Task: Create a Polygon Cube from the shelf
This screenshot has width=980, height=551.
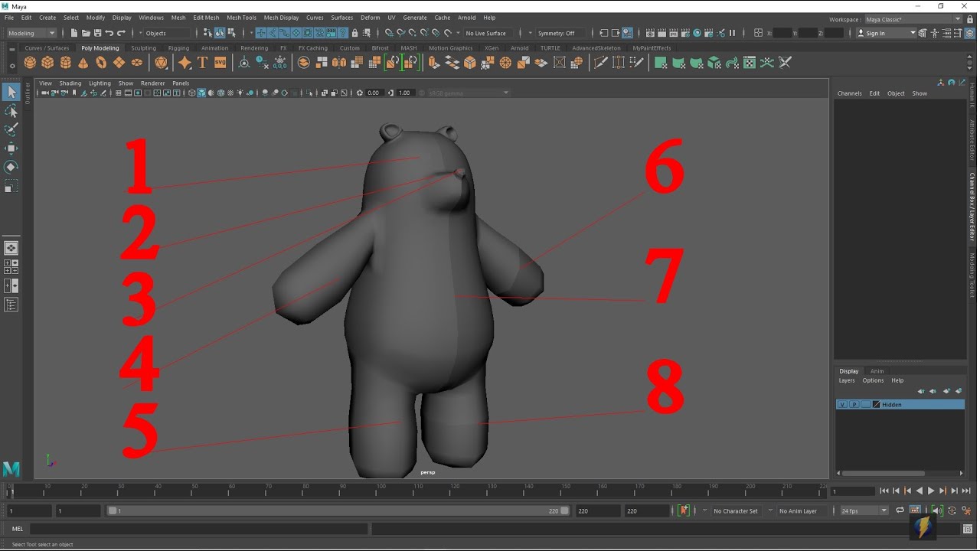Action: [47, 62]
